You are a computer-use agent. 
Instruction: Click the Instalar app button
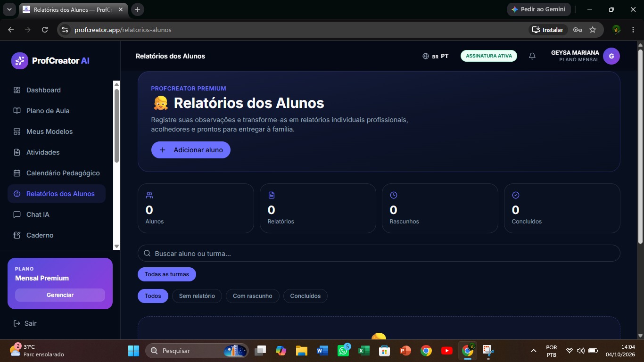tap(548, 30)
